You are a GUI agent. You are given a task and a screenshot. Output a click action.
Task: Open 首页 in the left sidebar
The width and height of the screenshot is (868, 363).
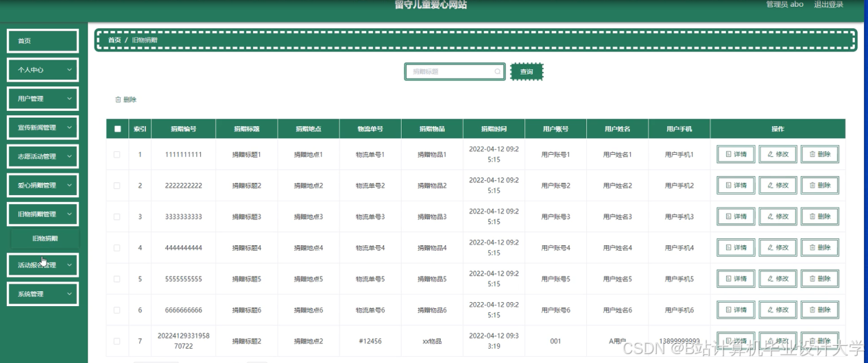(x=43, y=41)
